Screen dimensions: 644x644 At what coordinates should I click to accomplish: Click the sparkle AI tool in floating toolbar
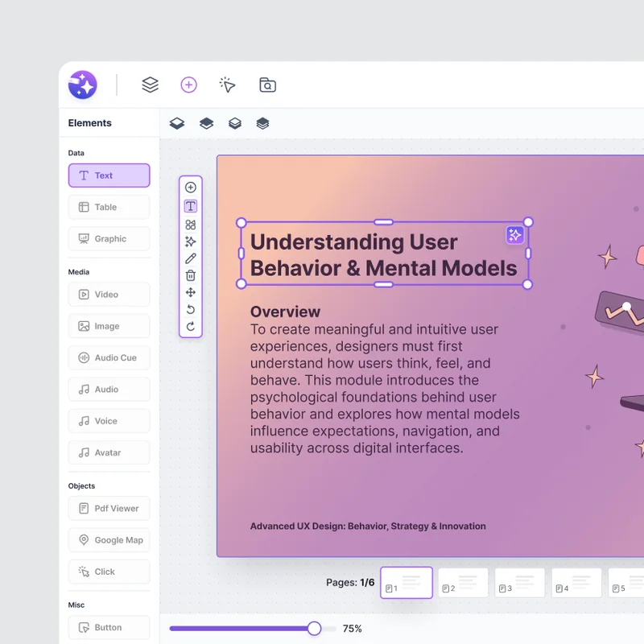(x=191, y=242)
